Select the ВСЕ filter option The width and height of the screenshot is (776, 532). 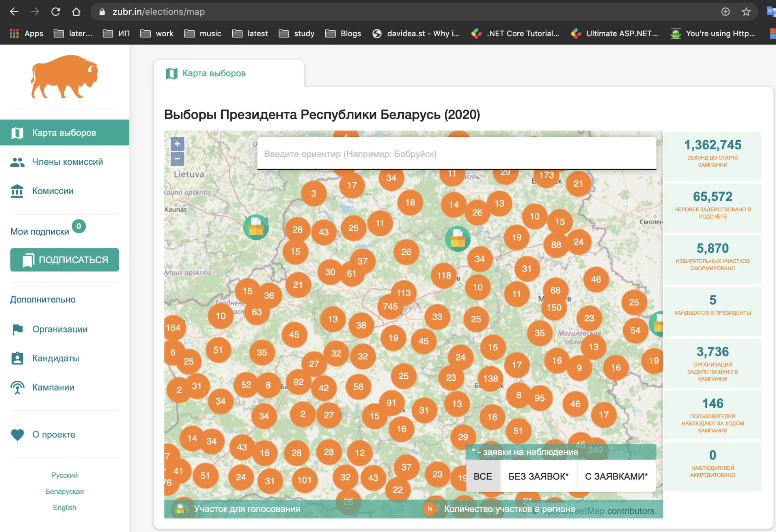(483, 476)
